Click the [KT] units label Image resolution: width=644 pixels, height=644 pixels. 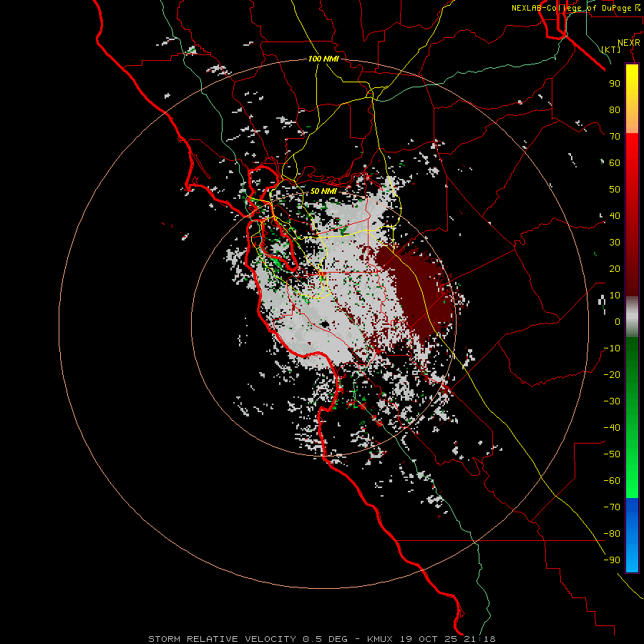[610, 49]
